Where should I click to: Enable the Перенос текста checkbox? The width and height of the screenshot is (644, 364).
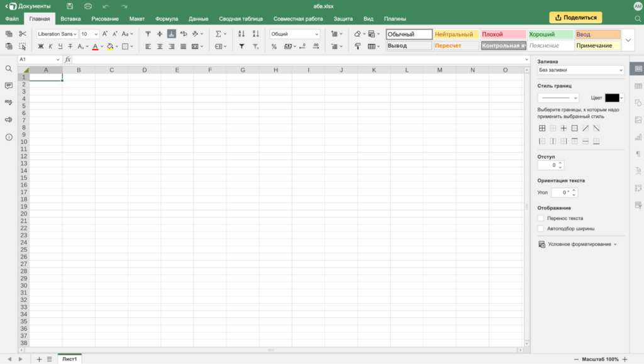click(541, 218)
